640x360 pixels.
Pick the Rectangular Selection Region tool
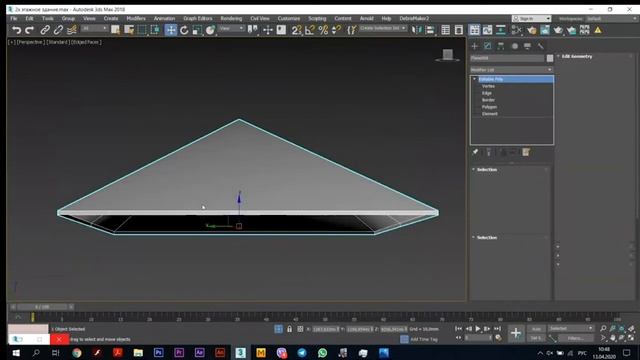click(142, 30)
